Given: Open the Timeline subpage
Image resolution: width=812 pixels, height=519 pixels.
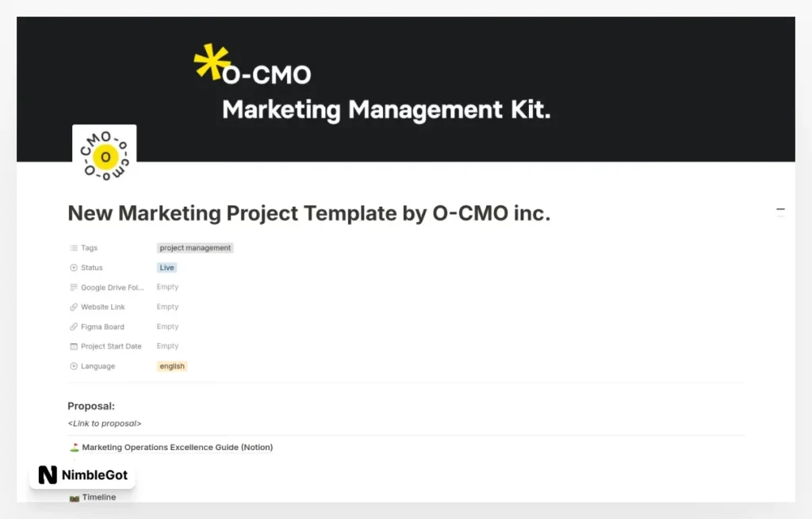Looking at the screenshot, I should 101,497.
